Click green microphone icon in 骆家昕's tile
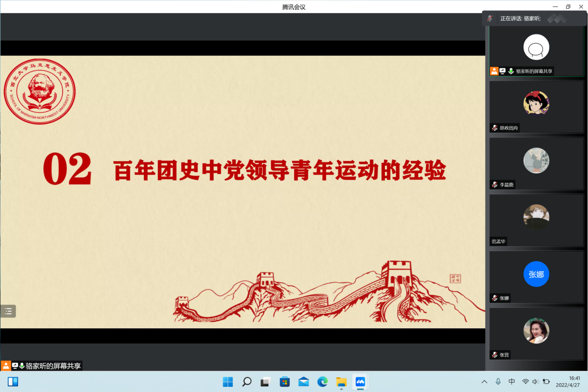This screenshot has height=392, width=588. [511, 71]
